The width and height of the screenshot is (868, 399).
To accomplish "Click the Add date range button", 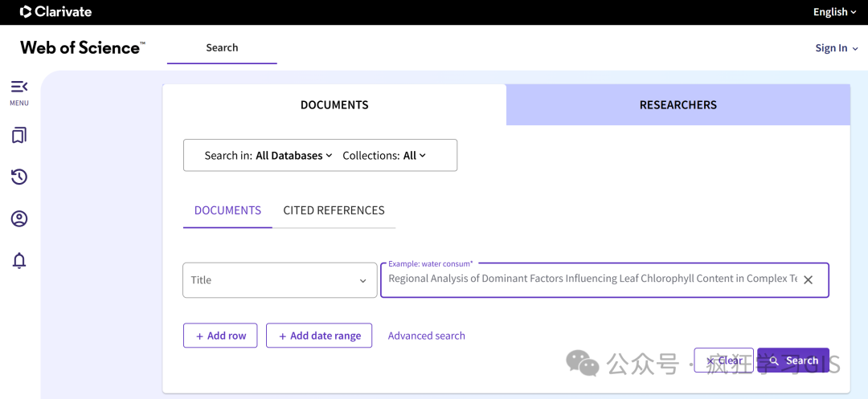I will (319, 336).
